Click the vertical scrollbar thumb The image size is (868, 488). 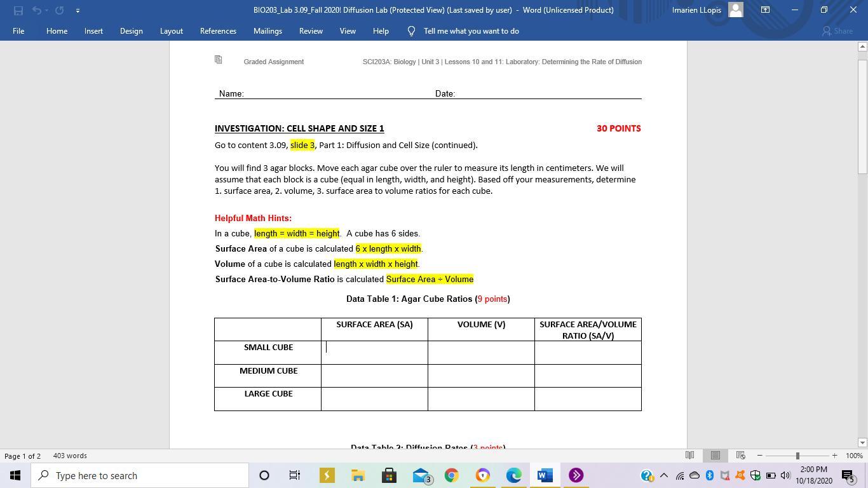pyautogui.click(x=862, y=116)
